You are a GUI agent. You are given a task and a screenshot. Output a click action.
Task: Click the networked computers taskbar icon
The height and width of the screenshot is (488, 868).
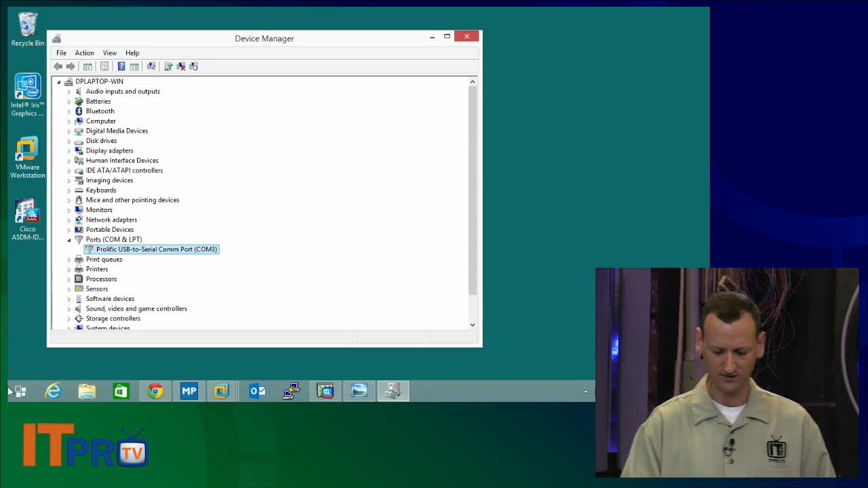tap(291, 391)
